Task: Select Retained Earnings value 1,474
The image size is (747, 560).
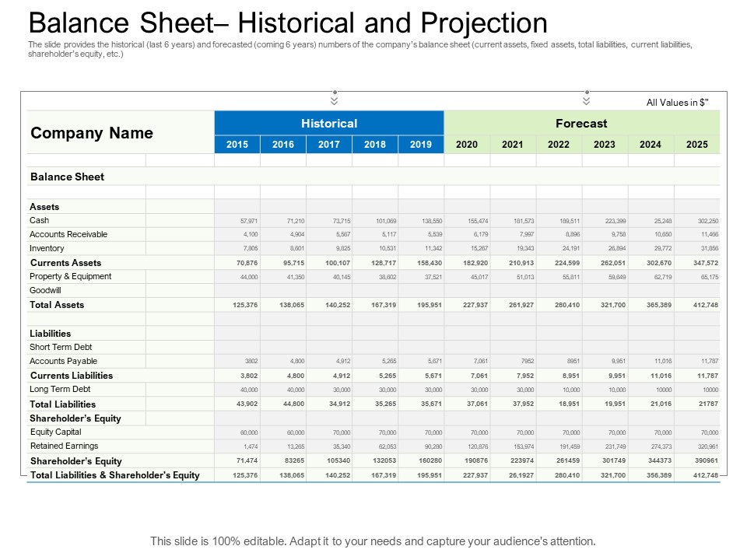Action: tap(251, 446)
